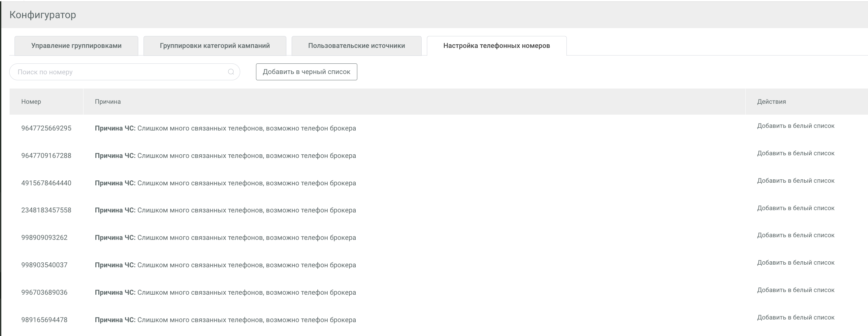Screen dimensions: 868x336
Task: Click the Действия column header
Action: (x=771, y=101)
